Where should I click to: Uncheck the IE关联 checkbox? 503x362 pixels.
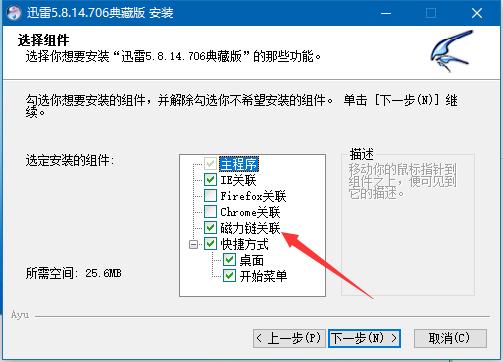pos(210,180)
